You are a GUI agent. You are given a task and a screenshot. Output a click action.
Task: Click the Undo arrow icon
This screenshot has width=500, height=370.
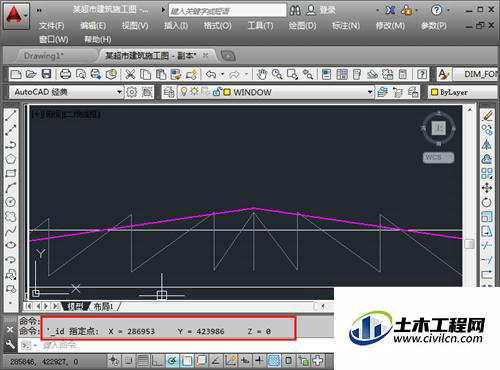pos(211,74)
